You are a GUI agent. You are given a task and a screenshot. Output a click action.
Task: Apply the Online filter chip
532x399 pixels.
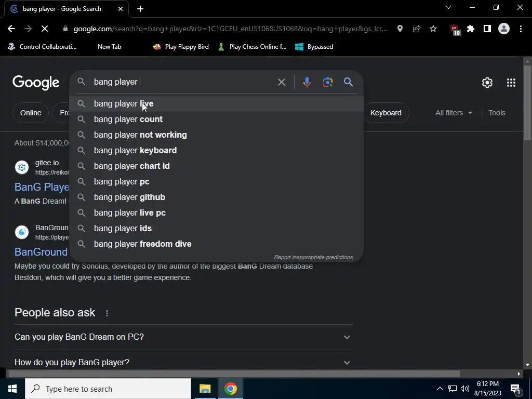(x=31, y=113)
